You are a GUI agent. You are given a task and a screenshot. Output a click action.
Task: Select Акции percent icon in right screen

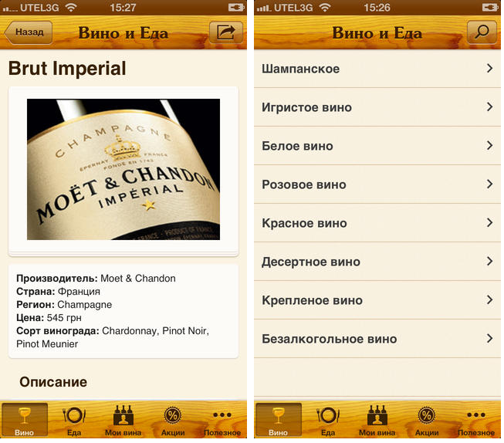tap(427, 415)
